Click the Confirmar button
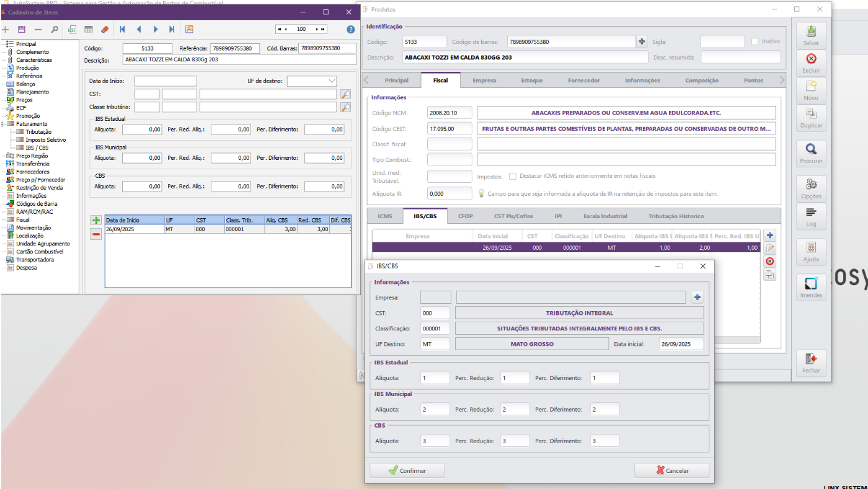 point(407,470)
